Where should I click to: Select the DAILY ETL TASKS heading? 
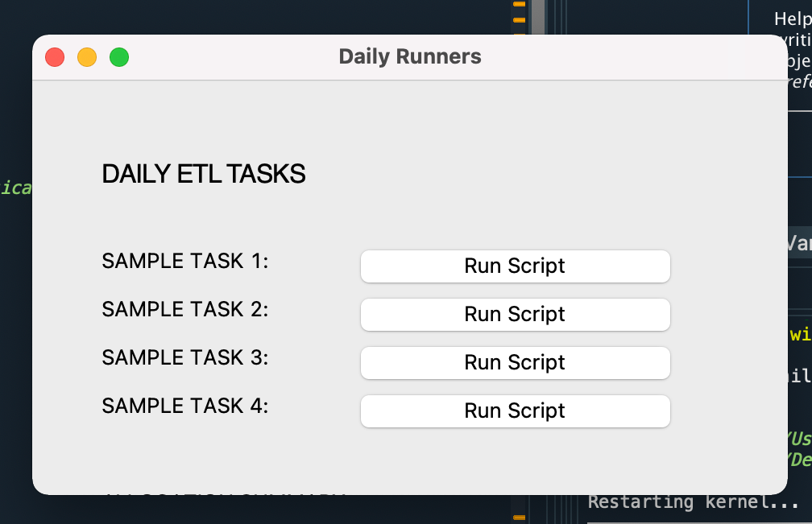pyautogui.click(x=204, y=174)
